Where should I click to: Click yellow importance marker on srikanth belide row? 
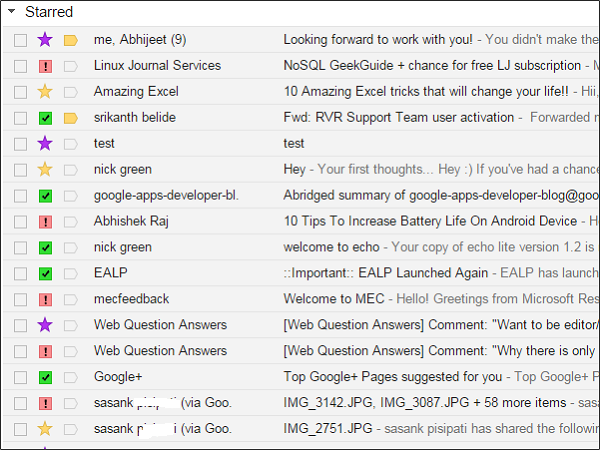click(x=71, y=118)
